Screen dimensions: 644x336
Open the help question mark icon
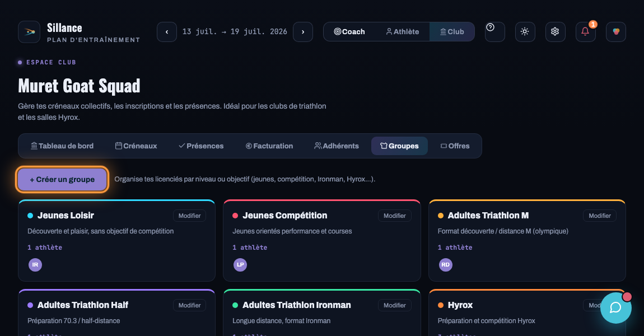point(494,31)
